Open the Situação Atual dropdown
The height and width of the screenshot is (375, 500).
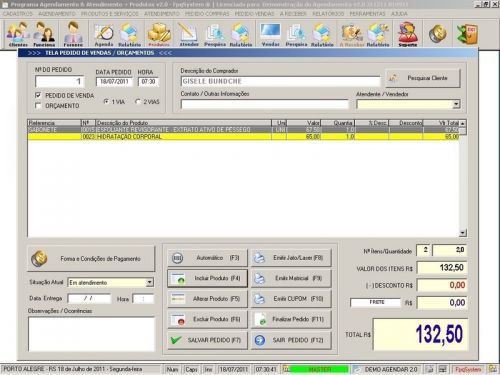pos(150,282)
